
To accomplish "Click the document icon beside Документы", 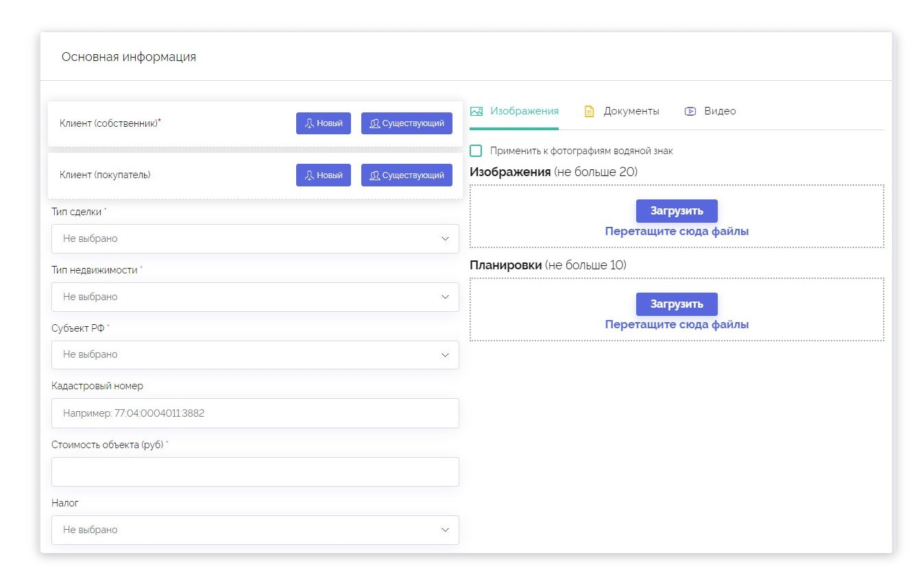I will [589, 111].
